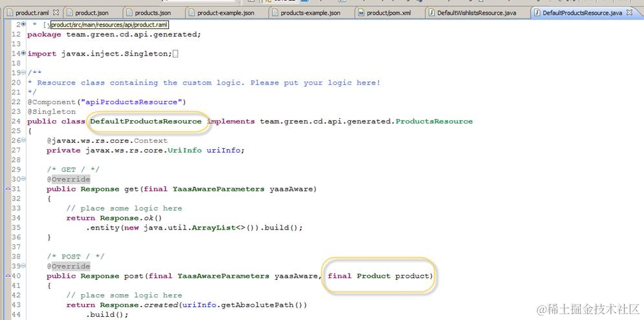Click Response.created on line 43
The width and height of the screenshot is (644, 320).
[140, 305]
